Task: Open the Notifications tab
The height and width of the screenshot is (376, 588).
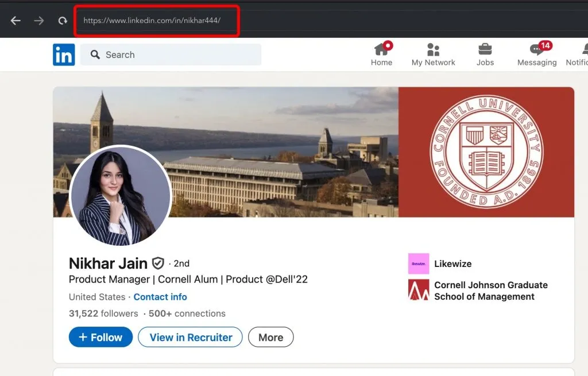Action: pos(578,55)
